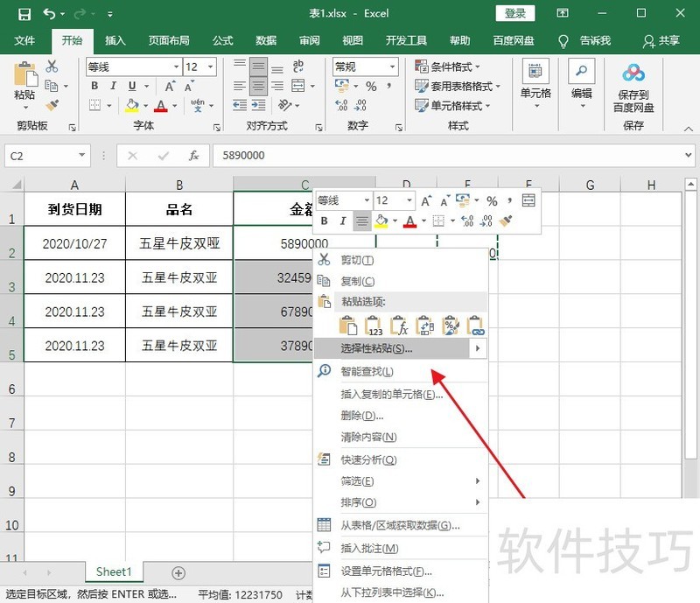Apply mini toolbar font color red
This screenshot has width=700, height=603.
coord(409,221)
